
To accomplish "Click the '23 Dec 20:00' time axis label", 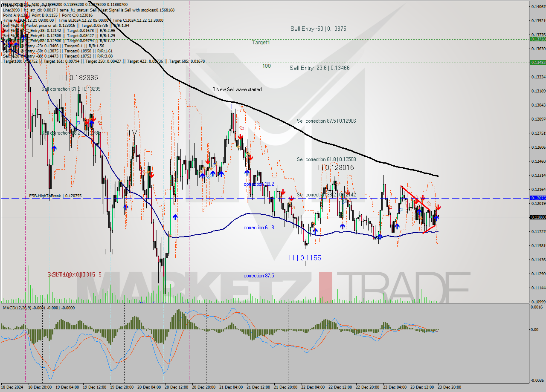I will click(x=450, y=387).
